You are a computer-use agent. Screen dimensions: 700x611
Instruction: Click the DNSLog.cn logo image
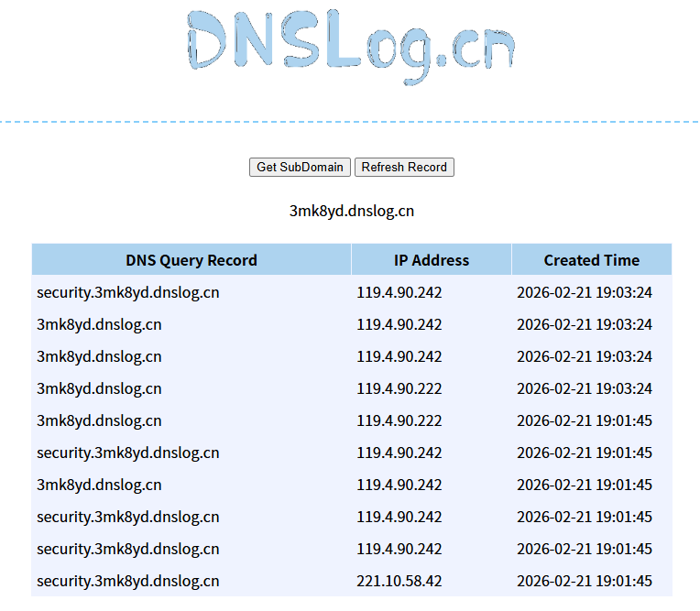[351, 48]
